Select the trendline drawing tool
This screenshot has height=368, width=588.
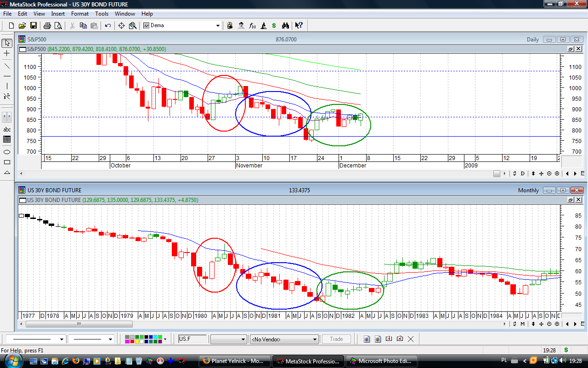click(7, 66)
